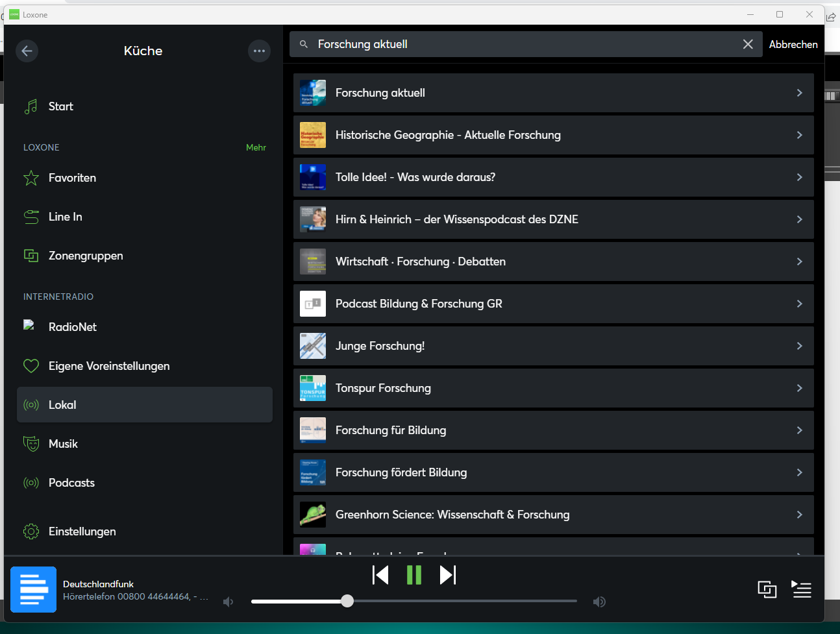Expand Junge Forschung! entry arrow
The image size is (840, 634).
(x=799, y=346)
